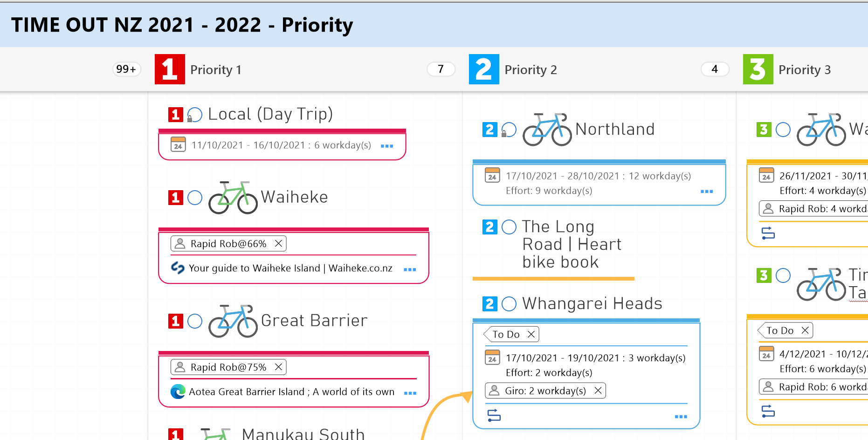
Task: Toggle the progress circle for Waiheke
Action: click(195, 198)
